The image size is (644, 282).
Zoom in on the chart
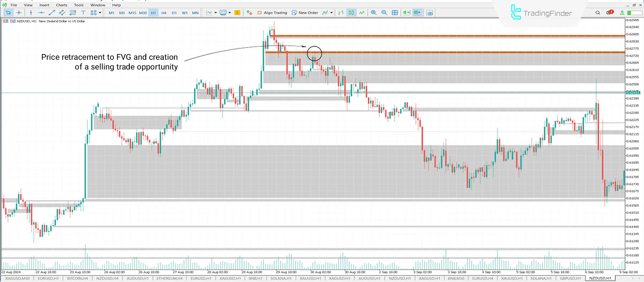click(374, 13)
